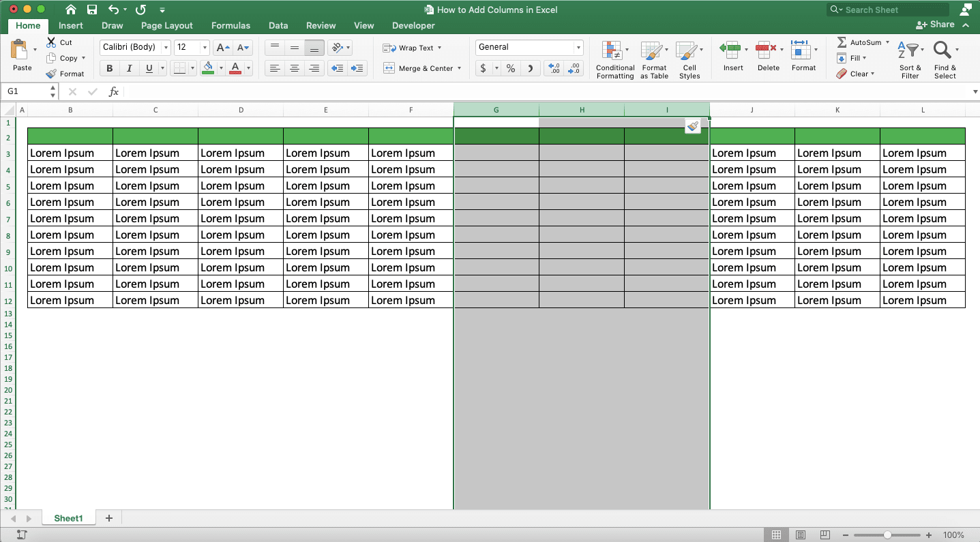
Task: Apply the red font color
Action: pyautogui.click(x=235, y=68)
